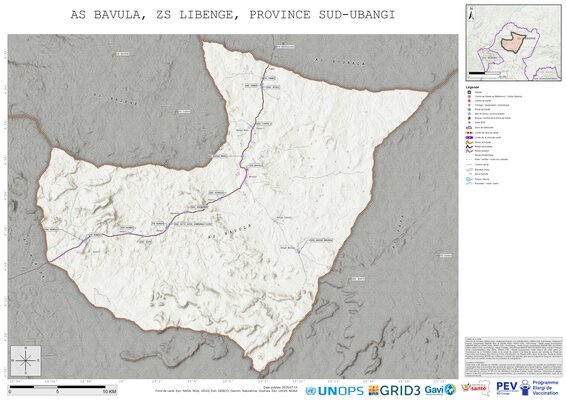Click the purple health zone limit legend symbol
The image size is (566, 400).
tap(469, 138)
